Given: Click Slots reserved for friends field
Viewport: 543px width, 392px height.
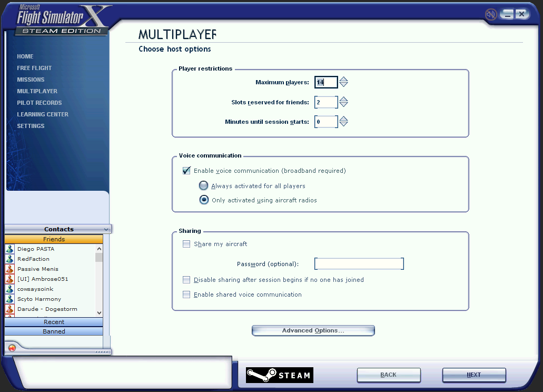Looking at the screenshot, I should (326, 102).
